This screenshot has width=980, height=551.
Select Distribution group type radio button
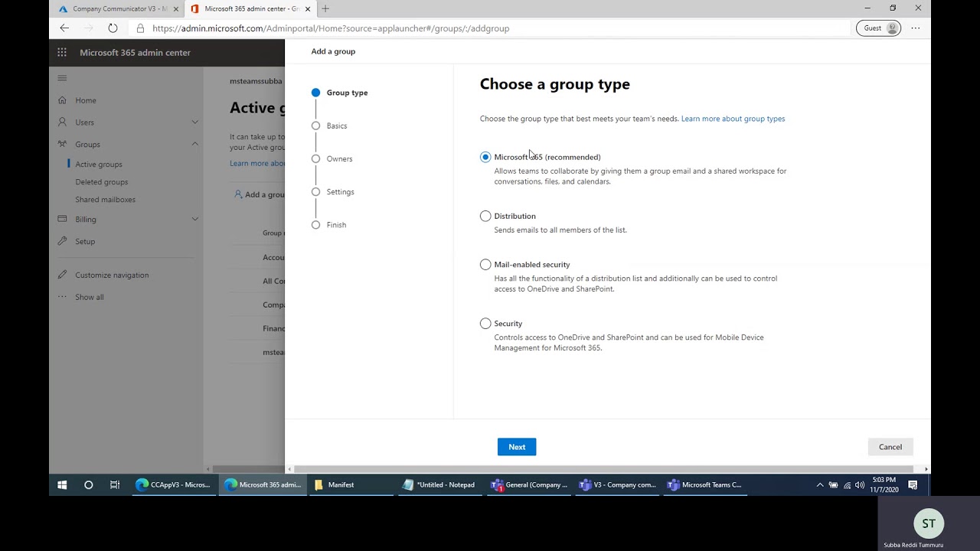point(485,216)
